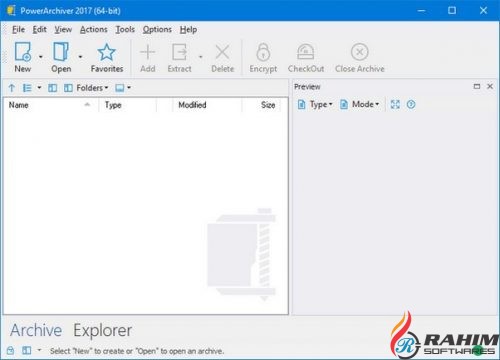Click the Close Archive toolbar icon
The image size is (500, 360).
(x=360, y=52)
